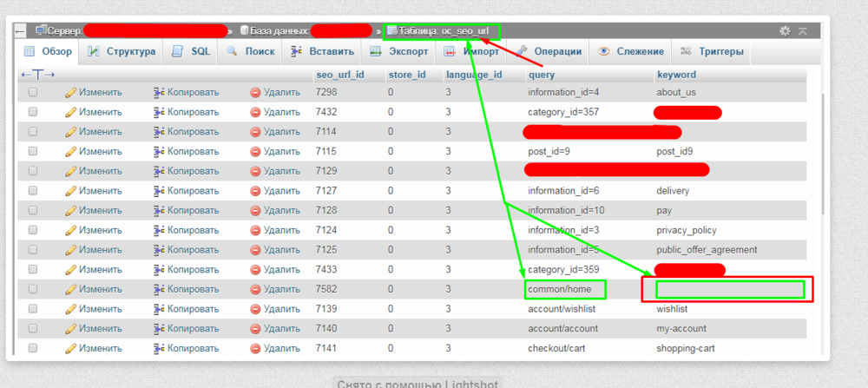Viewport: 868px width, 388px height.
Task: Check the box for row 7127 delivery
Action: [33, 190]
